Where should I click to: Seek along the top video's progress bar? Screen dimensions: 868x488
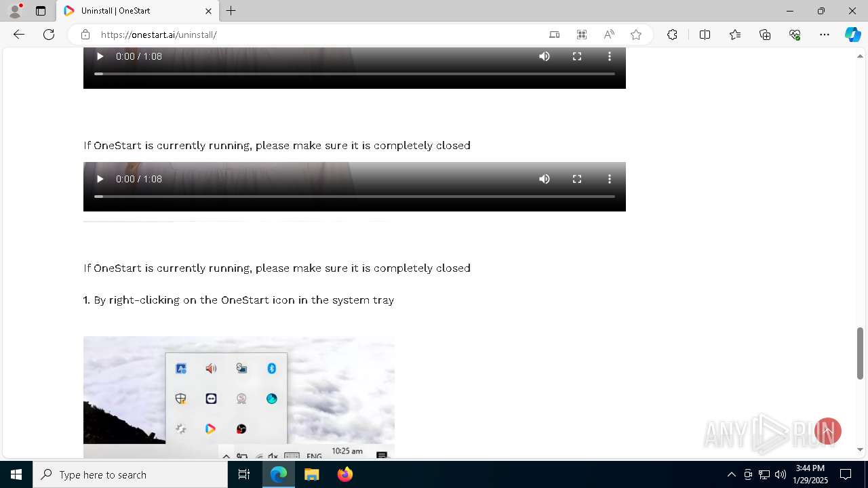355,73
